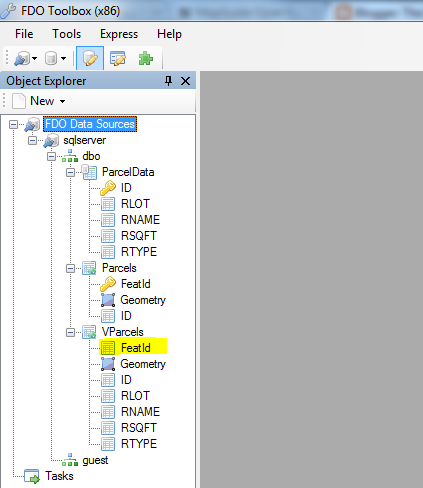Click the connect data source toolbar icon
Screen dimensions: 423x488
point(22,59)
